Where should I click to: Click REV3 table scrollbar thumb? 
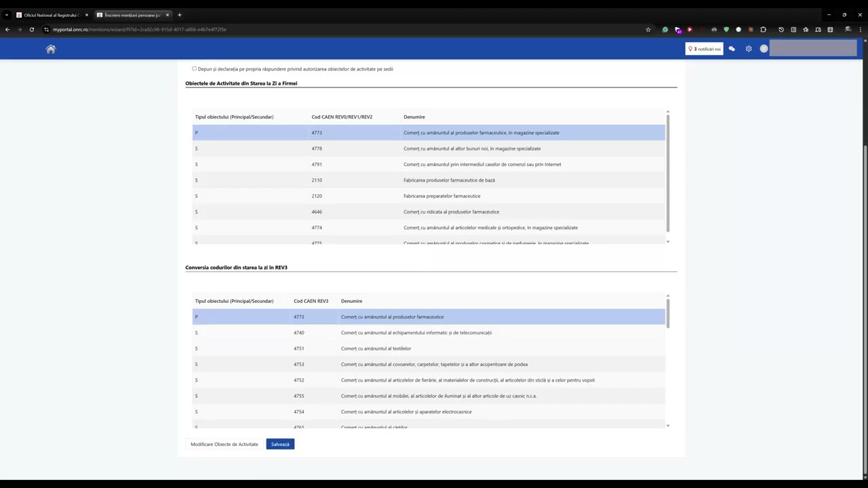(x=668, y=314)
